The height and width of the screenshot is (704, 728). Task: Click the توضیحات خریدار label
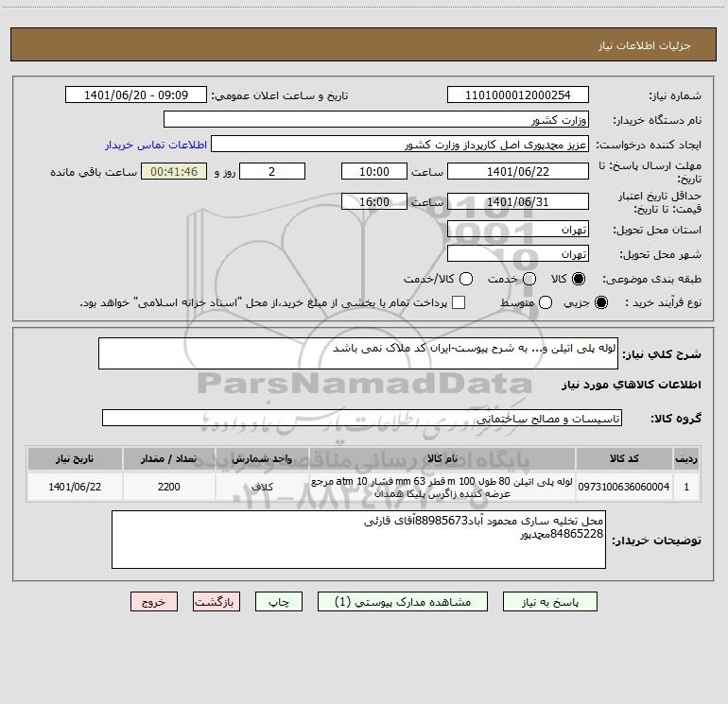tap(656, 541)
